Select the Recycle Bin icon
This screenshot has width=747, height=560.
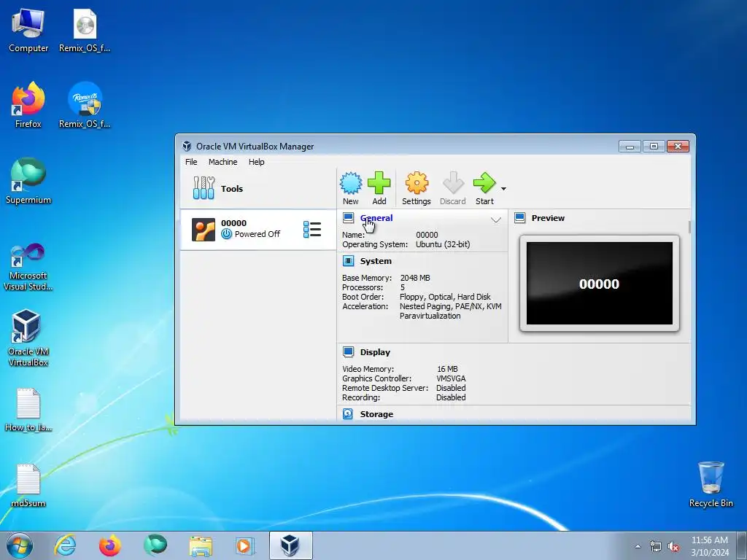(711, 484)
